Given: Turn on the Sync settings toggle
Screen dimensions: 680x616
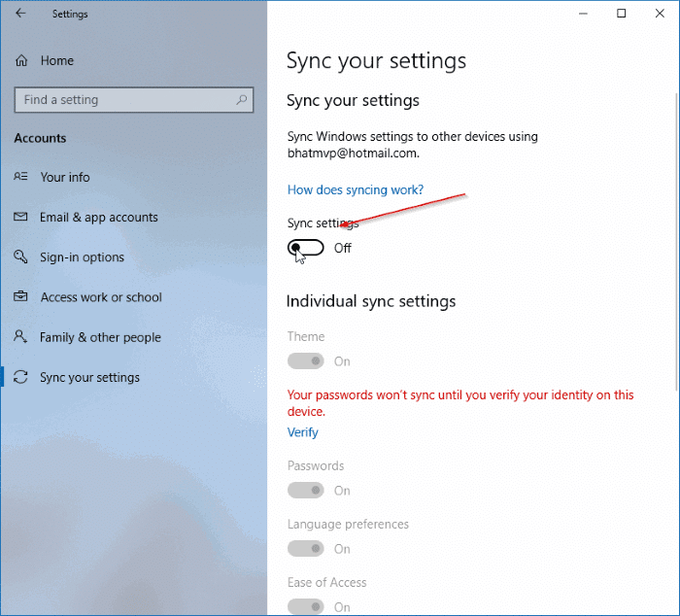Looking at the screenshot, I should pyautogui.click(x=306, y=248).
